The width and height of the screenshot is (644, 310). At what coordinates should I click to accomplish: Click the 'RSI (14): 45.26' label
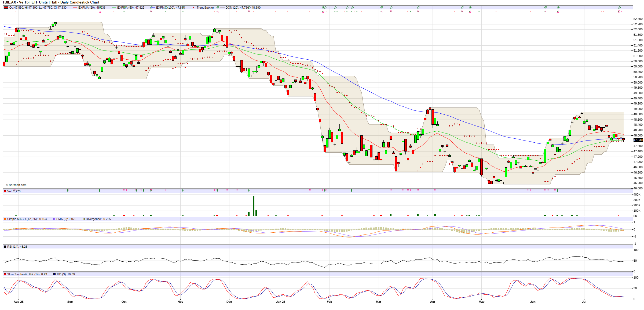pyautogui.click(x=17, y=247)
